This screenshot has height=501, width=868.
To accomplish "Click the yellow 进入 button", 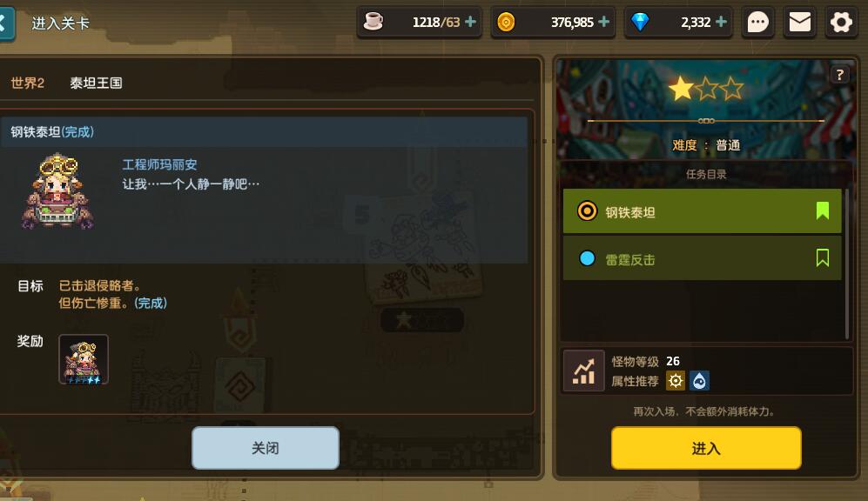I will click(706, 448).
